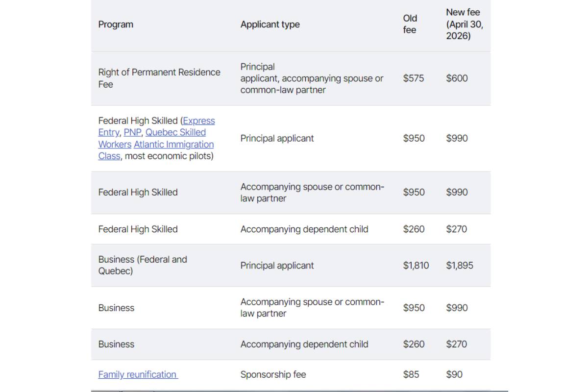Click the $1,895 Business new fee value
Viewport: 588px width, 392px height.
(460, 266)
